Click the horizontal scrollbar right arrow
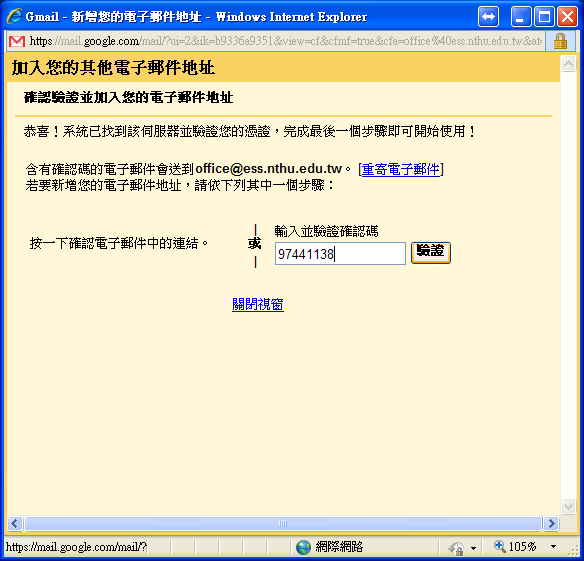This screenshot has height=561, width=584. [x=551, y=524]
